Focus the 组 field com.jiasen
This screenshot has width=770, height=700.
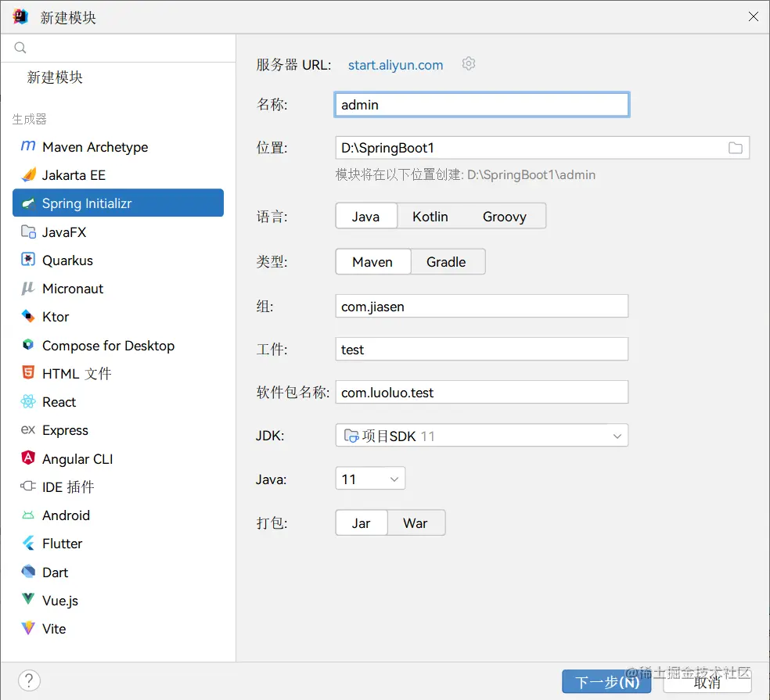482,306
